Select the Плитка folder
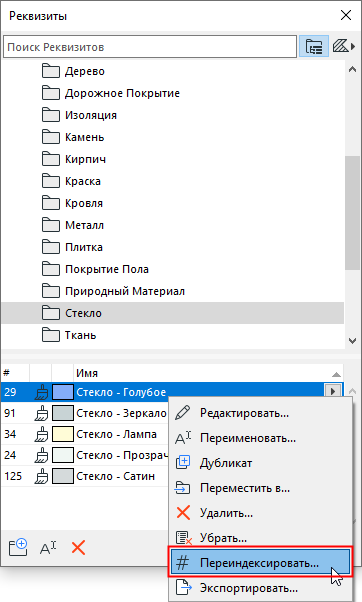The image size is (362, 602). coord(172,247)
